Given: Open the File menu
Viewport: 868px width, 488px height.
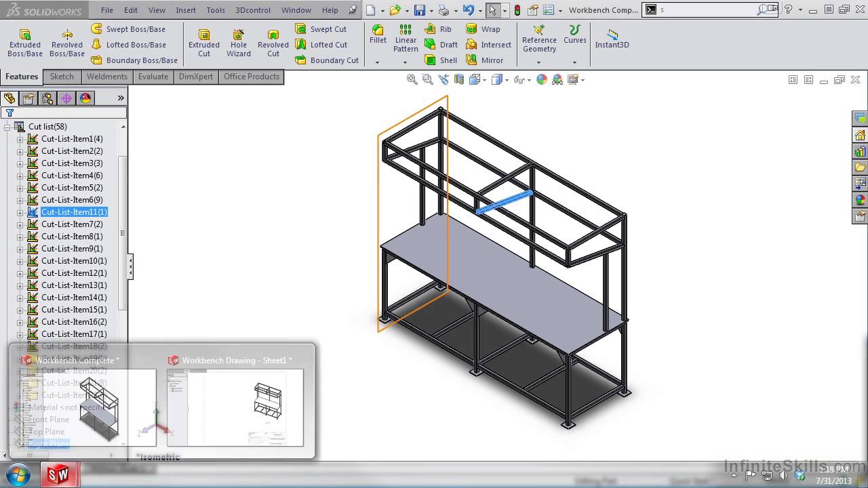Looking at the screenshot, I should (x=107, y=10).
